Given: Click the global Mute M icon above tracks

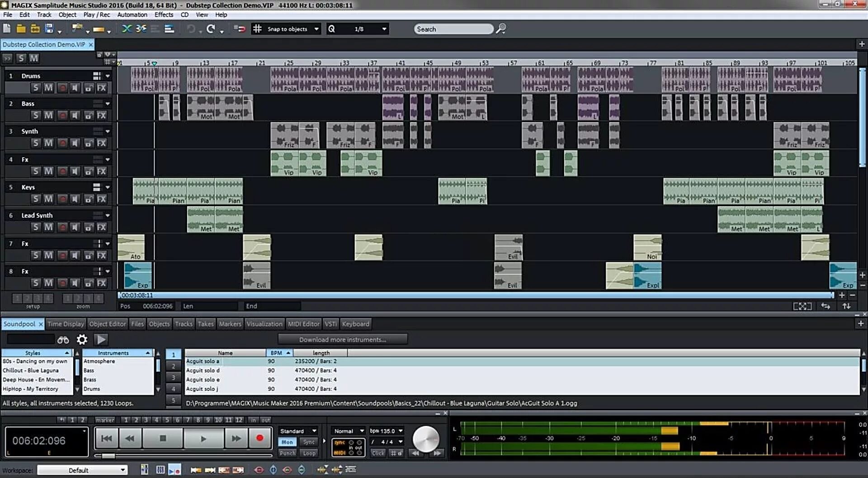Looking at the screenshot, I should pyautogui.click(x=34, y=58).
